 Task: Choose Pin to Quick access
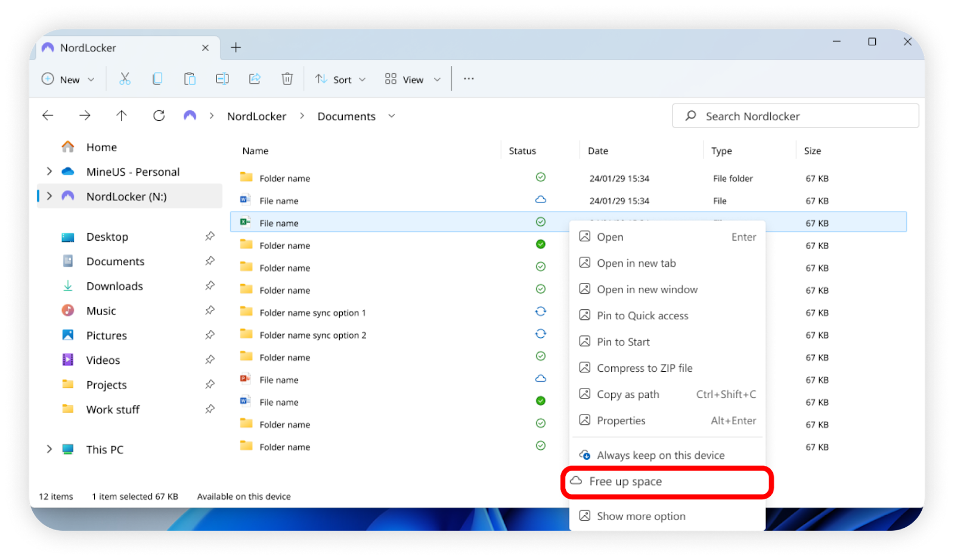pos(667,315)
